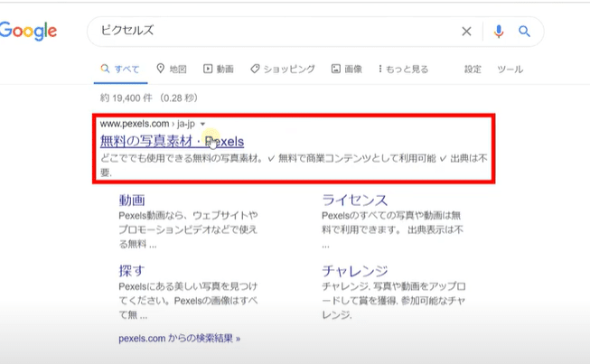Click the Google logo
Viewport: 590px width, 364px height.
[x=28, y=31]
